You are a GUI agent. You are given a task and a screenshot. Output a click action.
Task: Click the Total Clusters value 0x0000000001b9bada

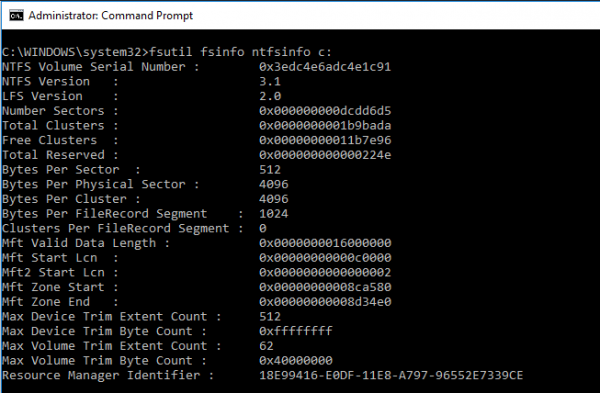point(325,126)
